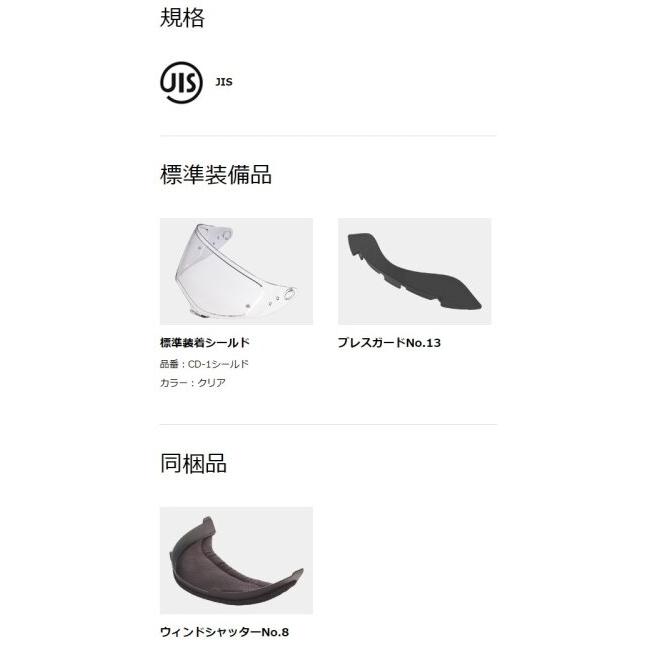
Task: Click the ブレスガード product name text
Action: click(x=371, y=343)
